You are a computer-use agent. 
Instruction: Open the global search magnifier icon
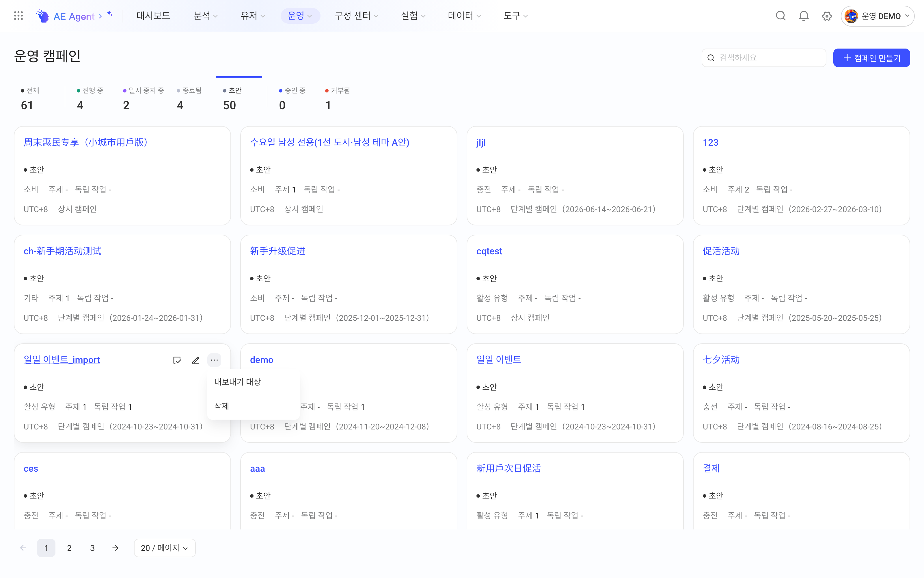(780, 16)
